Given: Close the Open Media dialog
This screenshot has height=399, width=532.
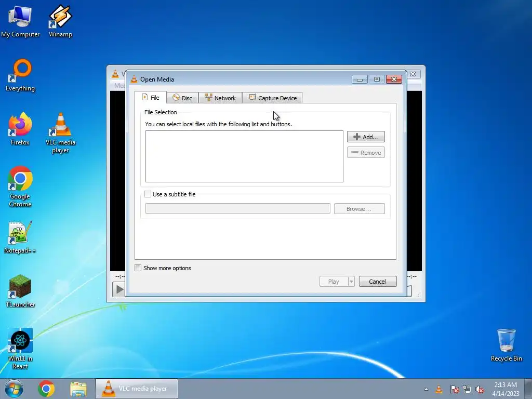Looking at the screenshot, I should pos(394,79).
